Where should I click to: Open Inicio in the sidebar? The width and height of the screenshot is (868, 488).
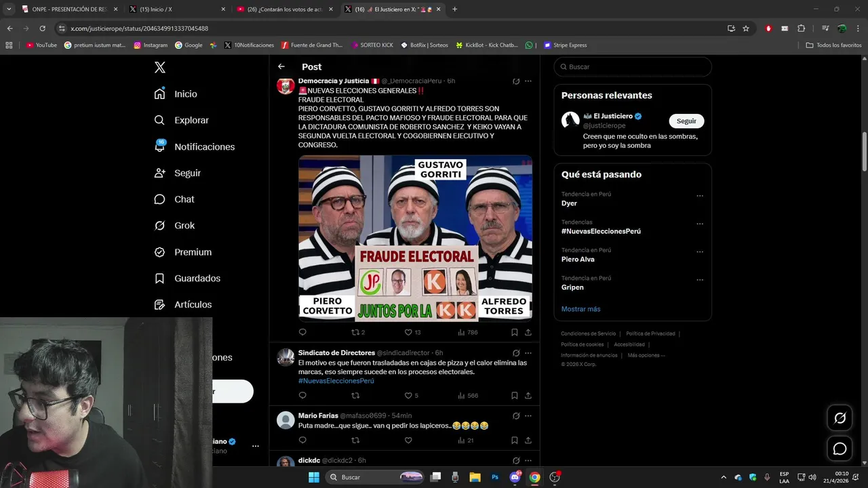tap(176, 94)
